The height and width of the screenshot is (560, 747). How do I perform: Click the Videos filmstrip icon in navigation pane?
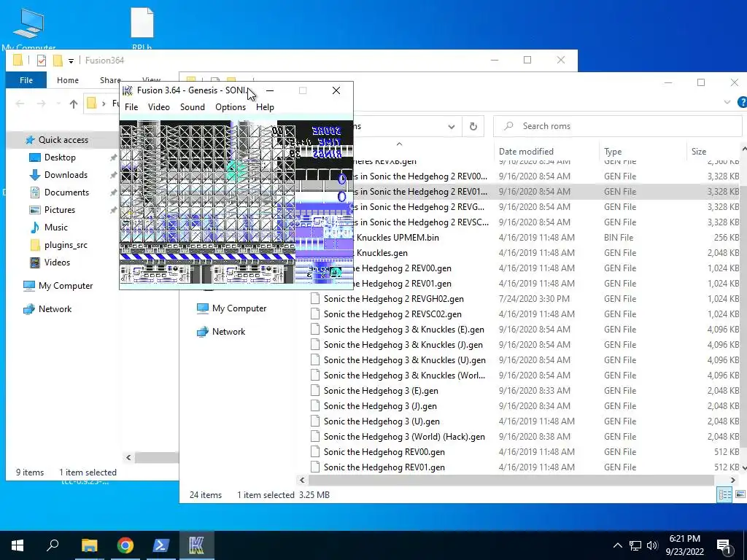pyautogui.click(x=35, y=262)
